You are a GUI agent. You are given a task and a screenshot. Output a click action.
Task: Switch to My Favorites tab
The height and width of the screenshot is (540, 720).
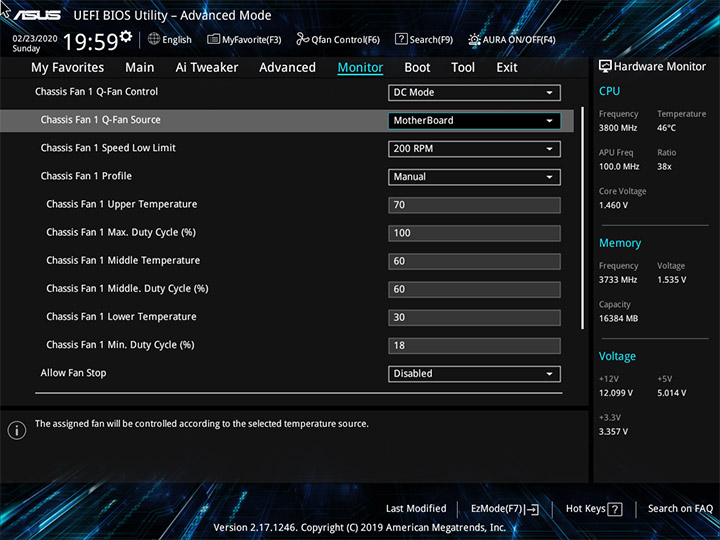click(68, 68)
